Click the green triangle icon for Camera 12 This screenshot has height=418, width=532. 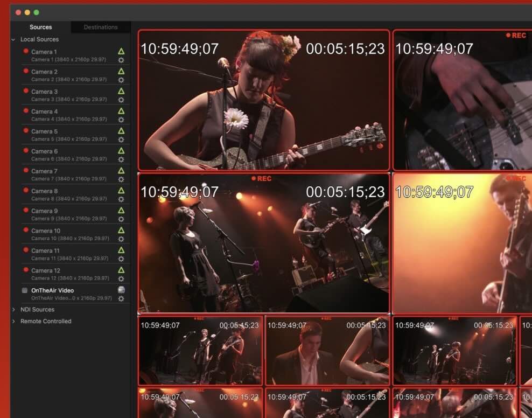(x=121, y=270)
